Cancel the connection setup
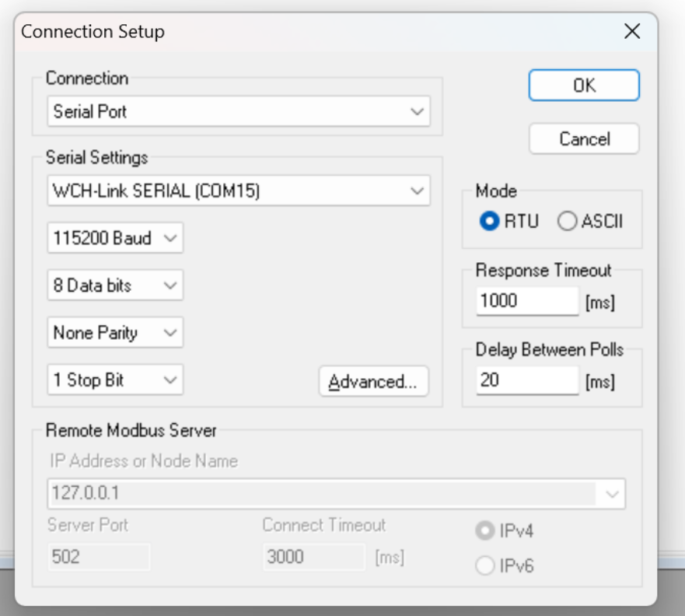Screen dimensions: 685x616 [x=584, y=139]
